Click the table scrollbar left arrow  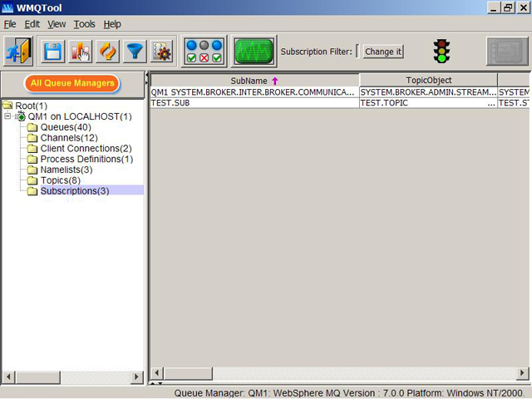(x=157, y=373)
